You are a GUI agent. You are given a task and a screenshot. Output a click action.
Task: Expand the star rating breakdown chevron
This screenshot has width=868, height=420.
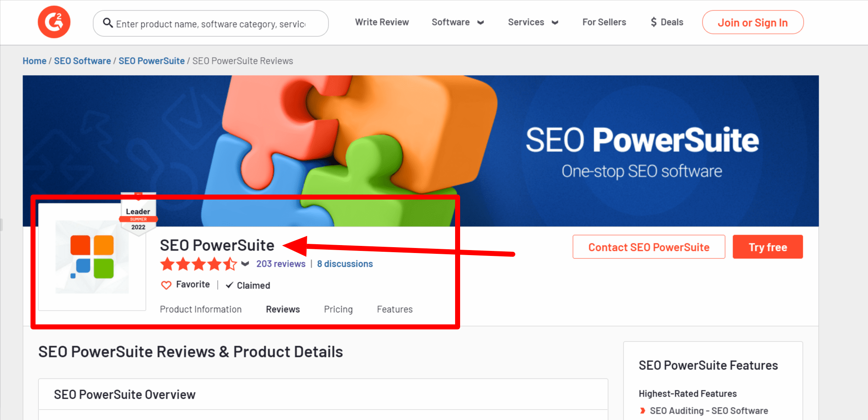pyautogui.click(x=245, y=264)
